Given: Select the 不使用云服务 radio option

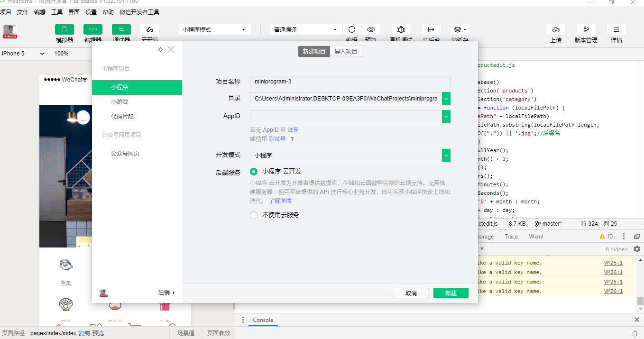Looking at the screenshot, I should pyautogui.click(x=254, y=215).
